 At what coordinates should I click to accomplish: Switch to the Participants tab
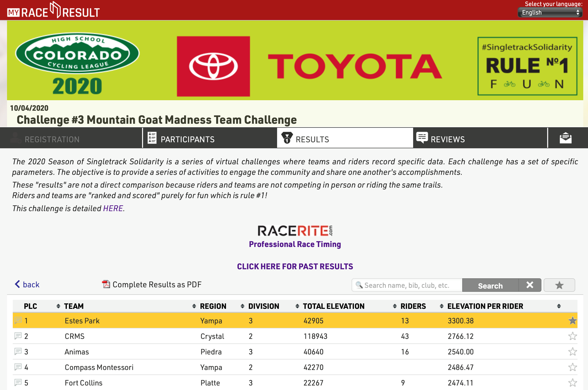pyautogui.click(x=210, y=138)
